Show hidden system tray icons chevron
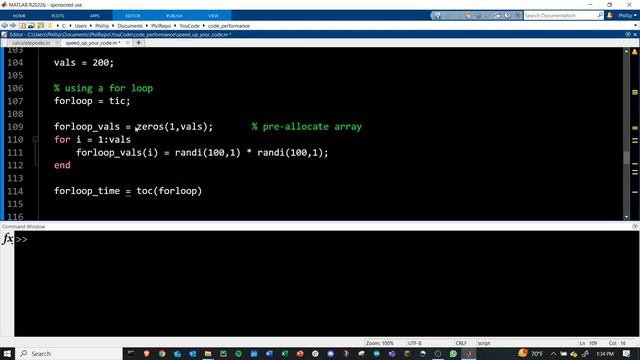 [553, 353]
